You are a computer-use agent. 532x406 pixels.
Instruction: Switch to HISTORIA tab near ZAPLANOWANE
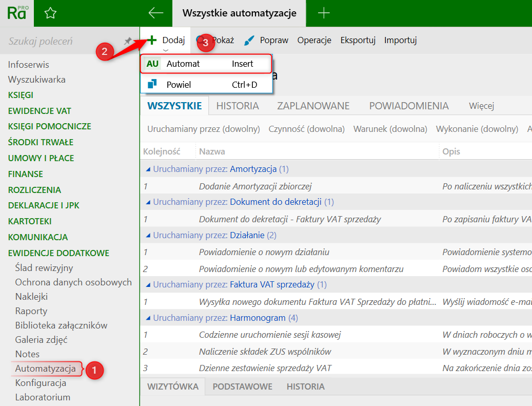[238, 106]
